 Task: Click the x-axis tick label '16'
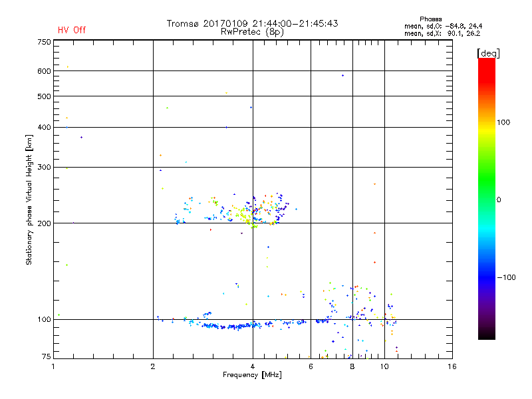pyautogui.click(x=452, y=367)
